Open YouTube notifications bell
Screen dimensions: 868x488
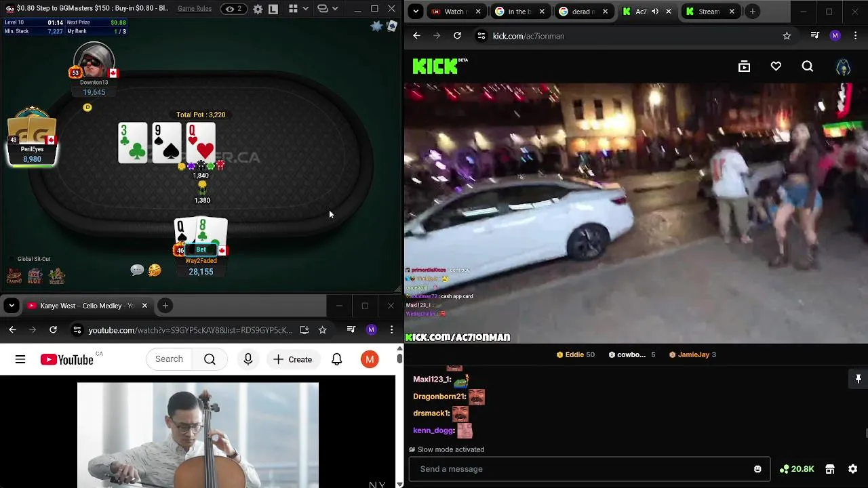(x=336, y=359)
